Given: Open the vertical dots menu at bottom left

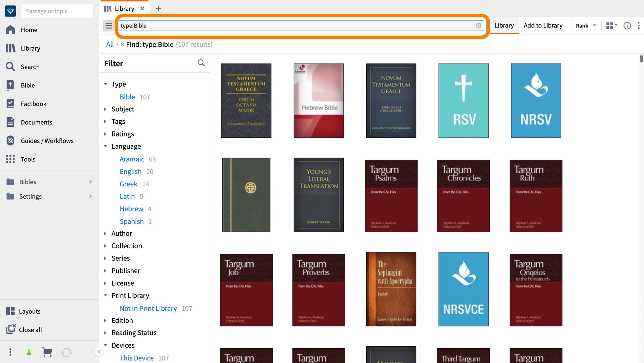Looking at the screenshot, I should coord(10,352).
